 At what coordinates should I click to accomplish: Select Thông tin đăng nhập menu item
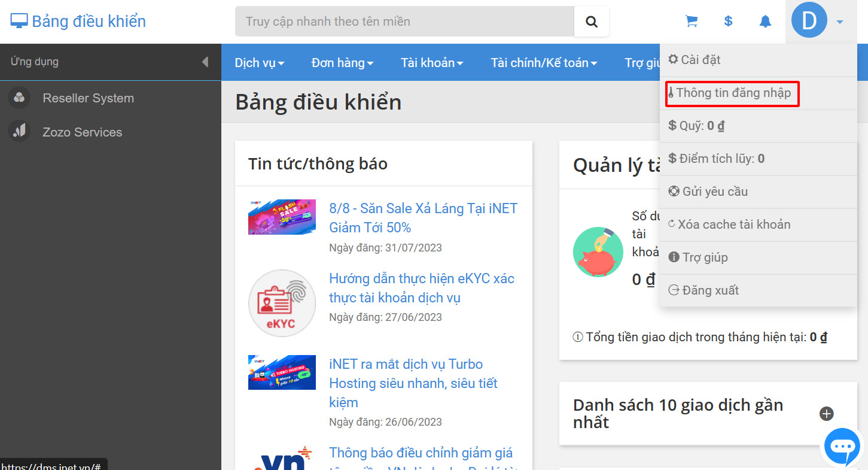(758, 93)
